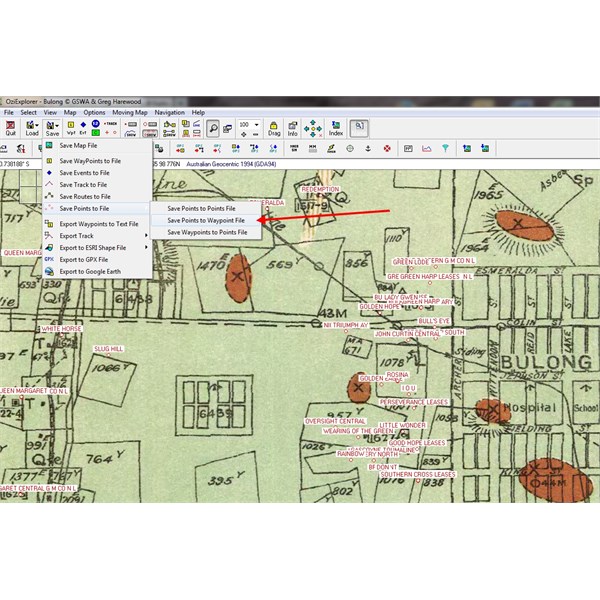
Task: Open the Help menu
Action: coord(198,112)
